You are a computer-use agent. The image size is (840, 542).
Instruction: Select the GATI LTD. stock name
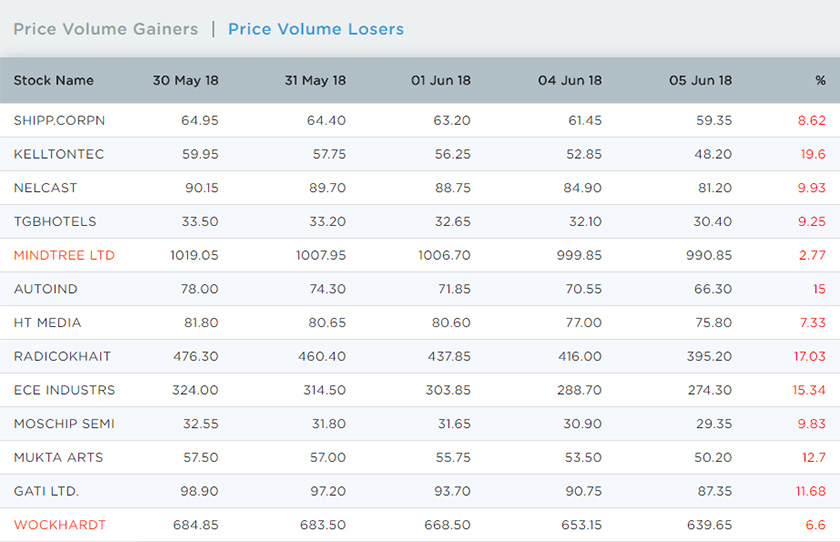46,491
